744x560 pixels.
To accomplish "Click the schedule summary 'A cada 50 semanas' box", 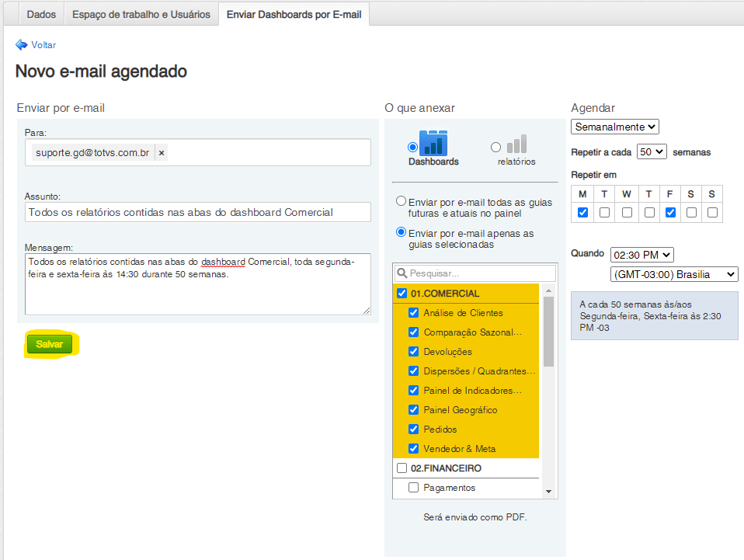I will pos(655,315).
